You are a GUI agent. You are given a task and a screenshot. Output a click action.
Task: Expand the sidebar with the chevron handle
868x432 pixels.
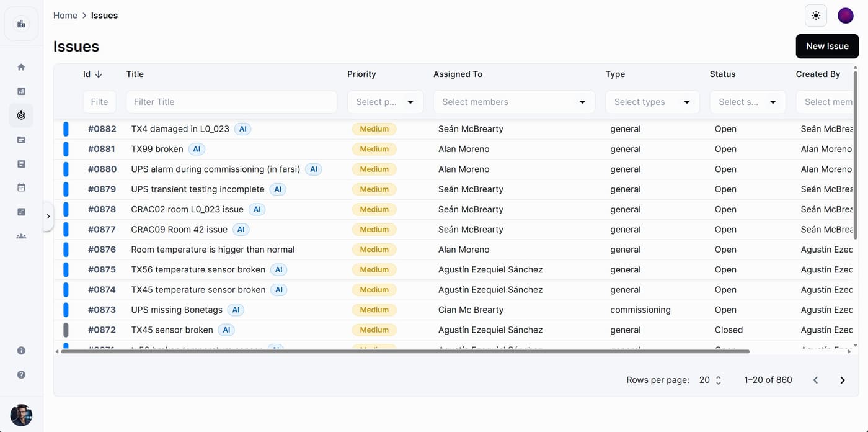[x=48, y=217]
